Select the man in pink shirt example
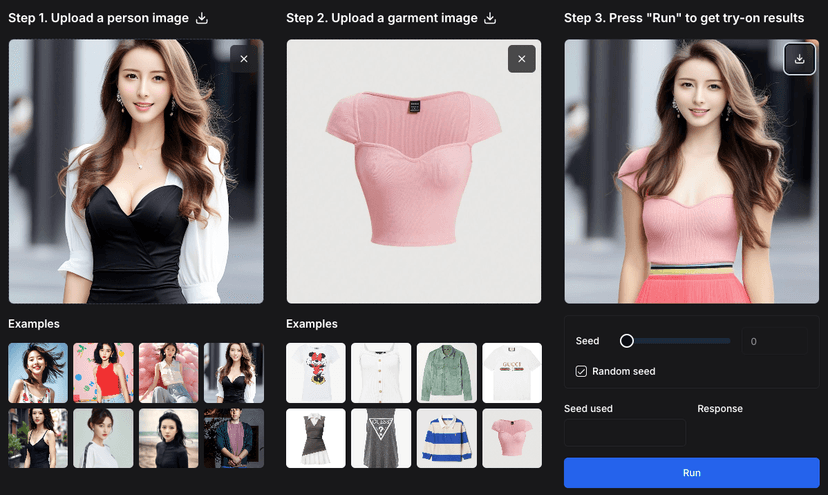 pos(234,438)
